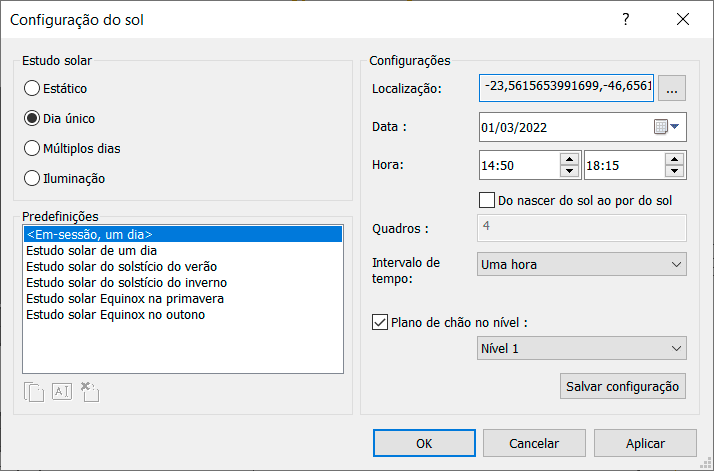Select the Iluminação radio button
The width and height of the screenshot is (714, 471).
32,178
